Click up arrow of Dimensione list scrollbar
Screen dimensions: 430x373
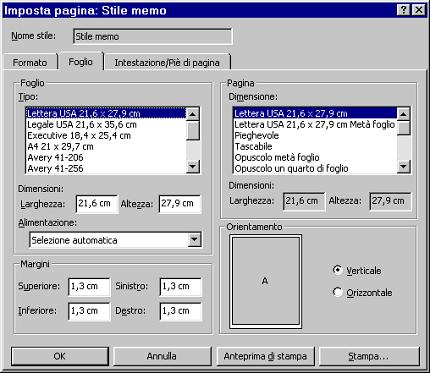[x=404, y=114]
